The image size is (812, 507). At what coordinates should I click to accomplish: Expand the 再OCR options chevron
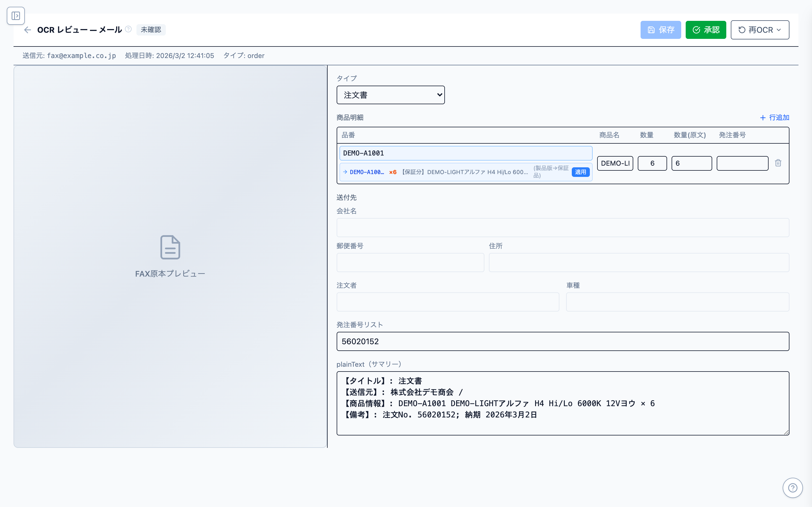pos(779,30)
